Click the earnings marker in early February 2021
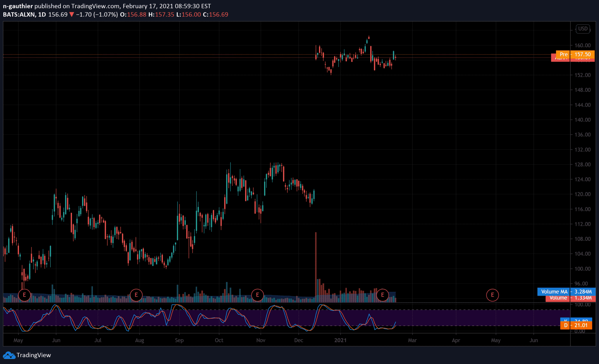Viewport: 599px width, 364px height. tap(382, 295)
